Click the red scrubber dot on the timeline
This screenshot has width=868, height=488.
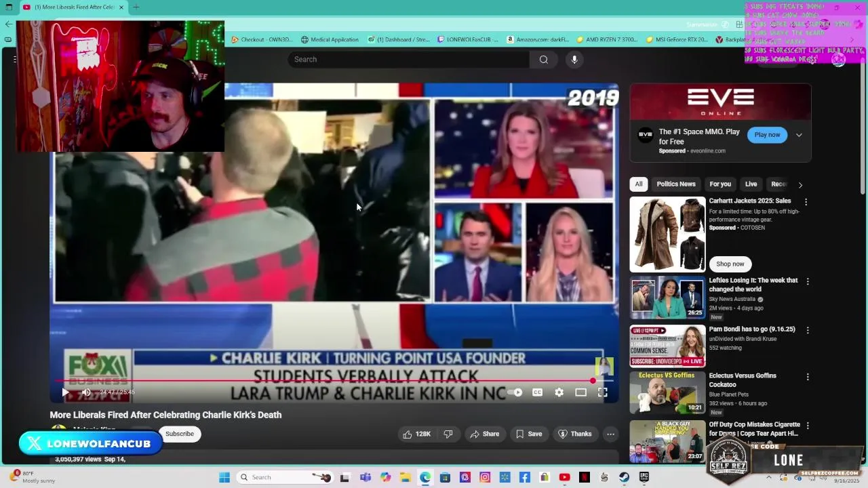coord(593,380)
